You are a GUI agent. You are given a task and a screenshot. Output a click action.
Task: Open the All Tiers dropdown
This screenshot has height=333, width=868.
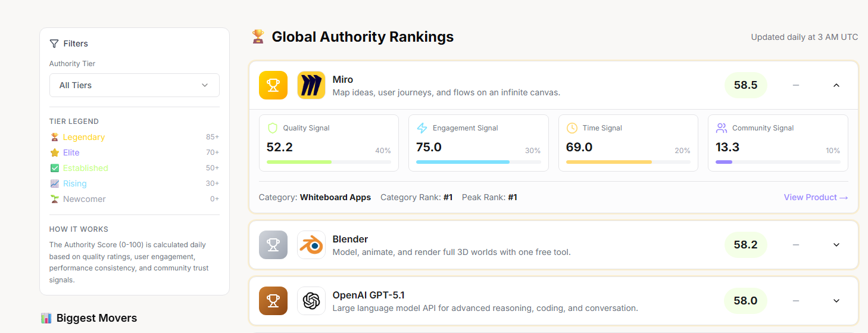coord(134,85)
